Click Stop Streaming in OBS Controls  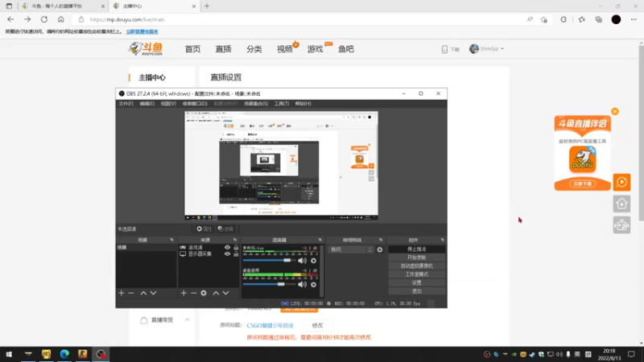pyautogui.click(x=416, y=249)
